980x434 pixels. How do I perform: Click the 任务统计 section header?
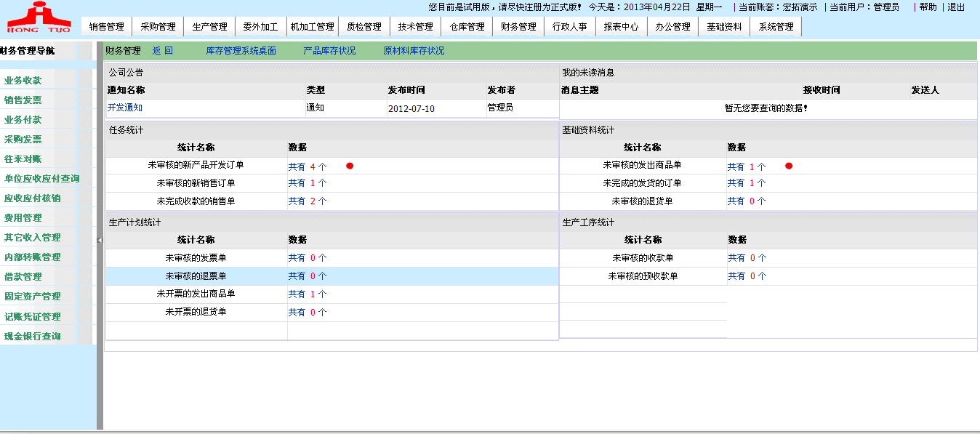point(126,131)
